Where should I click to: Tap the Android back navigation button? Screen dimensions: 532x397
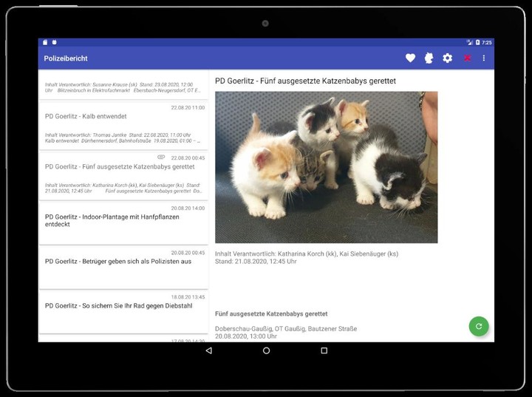pos(208,350)
